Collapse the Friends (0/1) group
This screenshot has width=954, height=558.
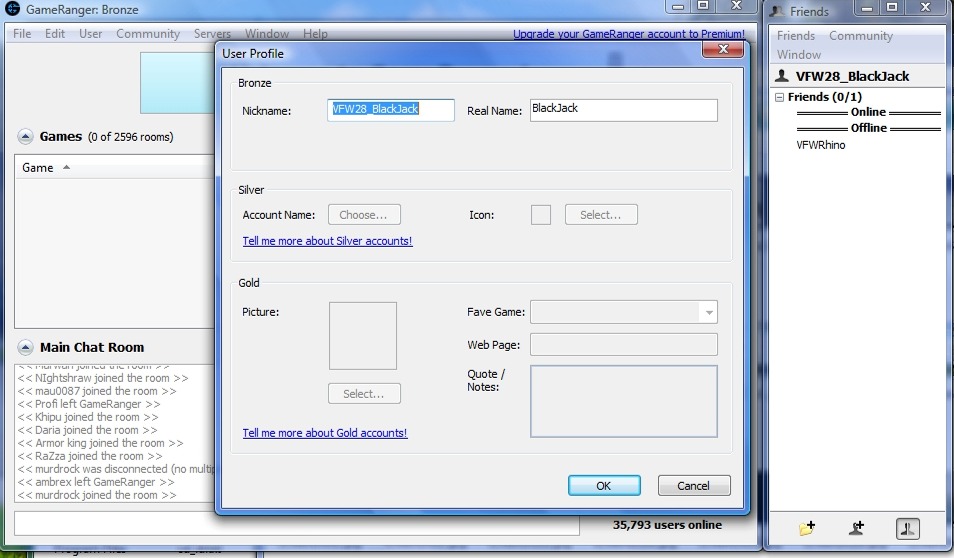click(779, 97)
